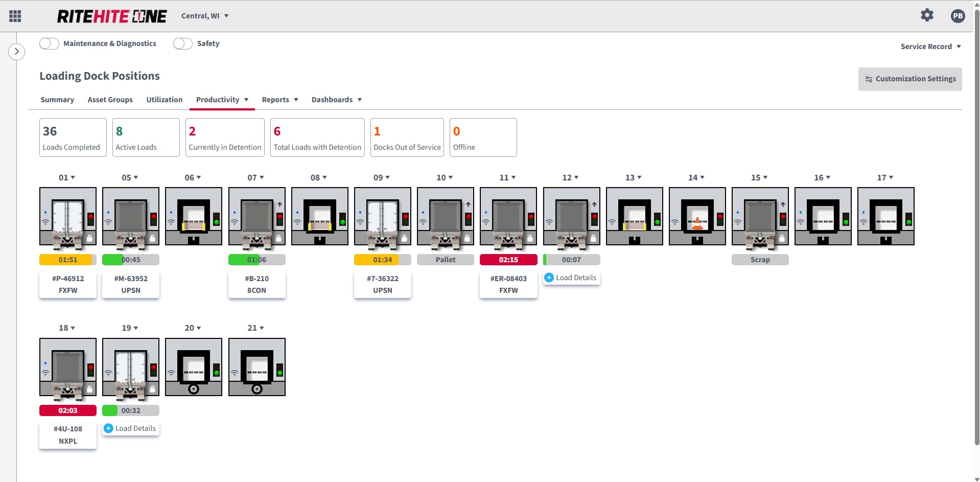Screen dimensions: 980x482
Task: Click the lock icon on dock 01 image
Action: pos(89,238)
